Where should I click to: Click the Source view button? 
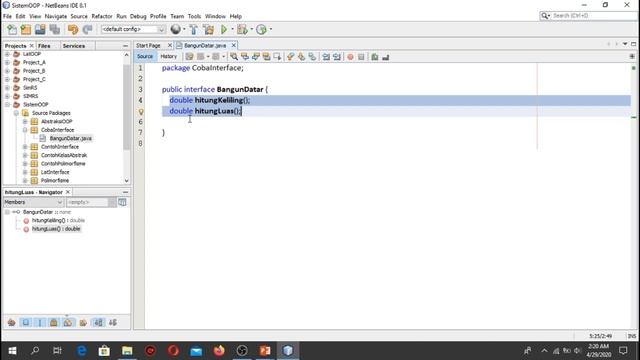pos(145,57)
